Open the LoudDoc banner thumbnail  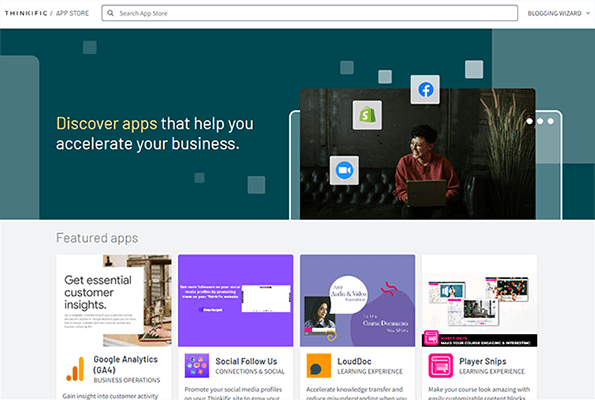[357, 301]
